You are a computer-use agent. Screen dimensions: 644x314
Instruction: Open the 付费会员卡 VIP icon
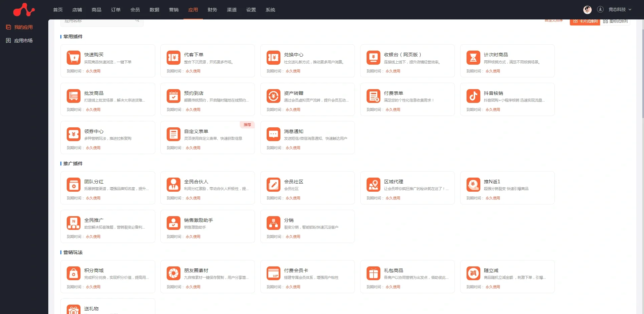(x=273, y=273)
